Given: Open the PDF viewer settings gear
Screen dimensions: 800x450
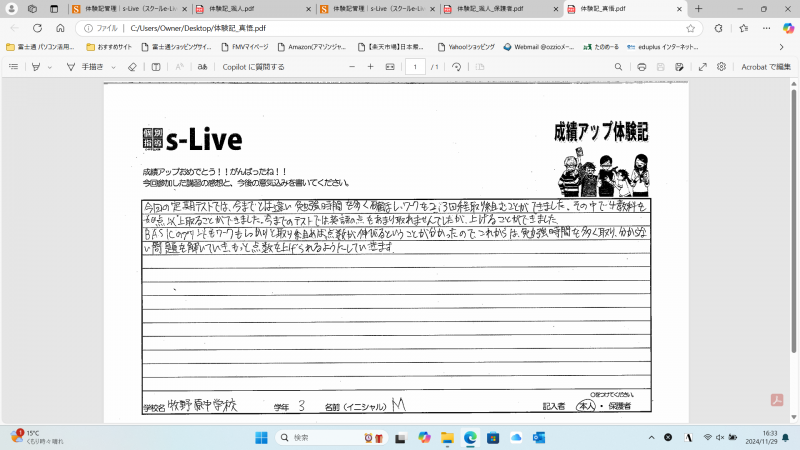Looking at the screenshot, I should click(x=721, y=67).
